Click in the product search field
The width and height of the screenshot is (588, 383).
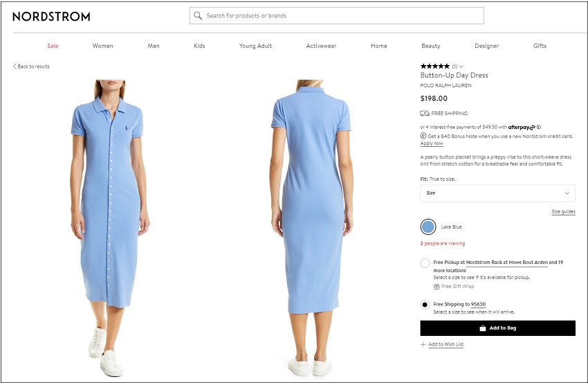pyautogui.click(x=337, y=15)
